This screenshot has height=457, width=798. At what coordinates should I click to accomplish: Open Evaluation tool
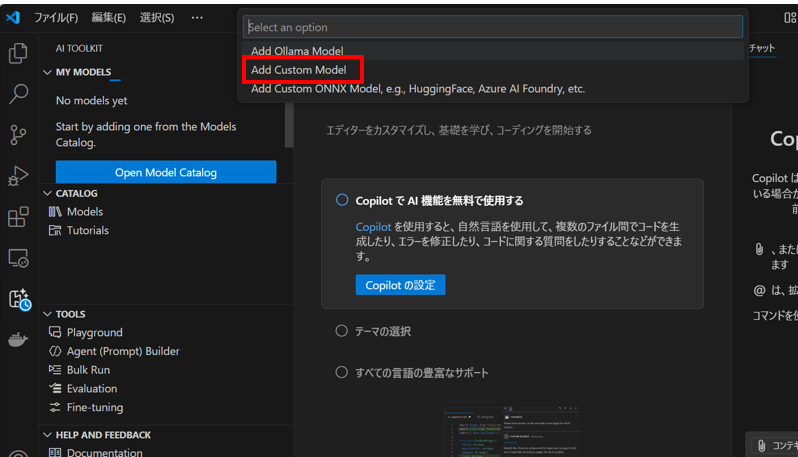click(92, 388)
